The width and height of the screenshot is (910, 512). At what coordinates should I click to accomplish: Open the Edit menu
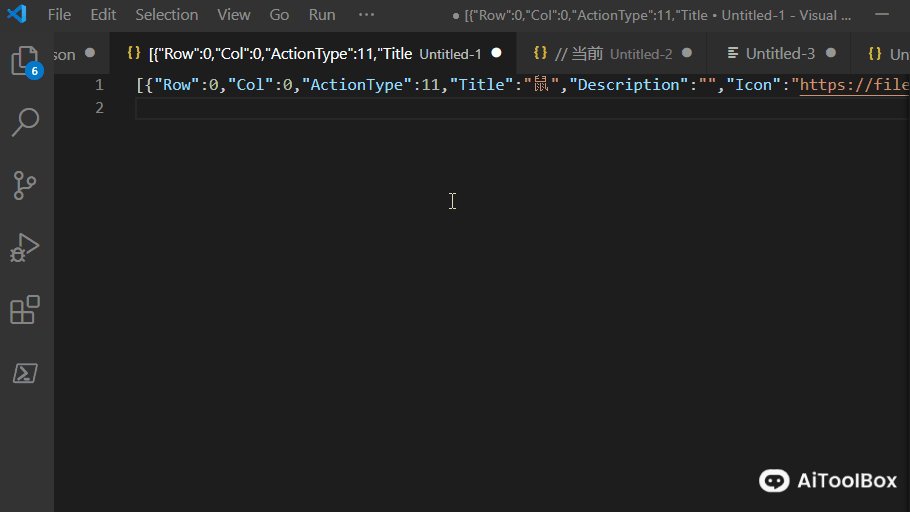pyautogui.click(x=103, y=15)
